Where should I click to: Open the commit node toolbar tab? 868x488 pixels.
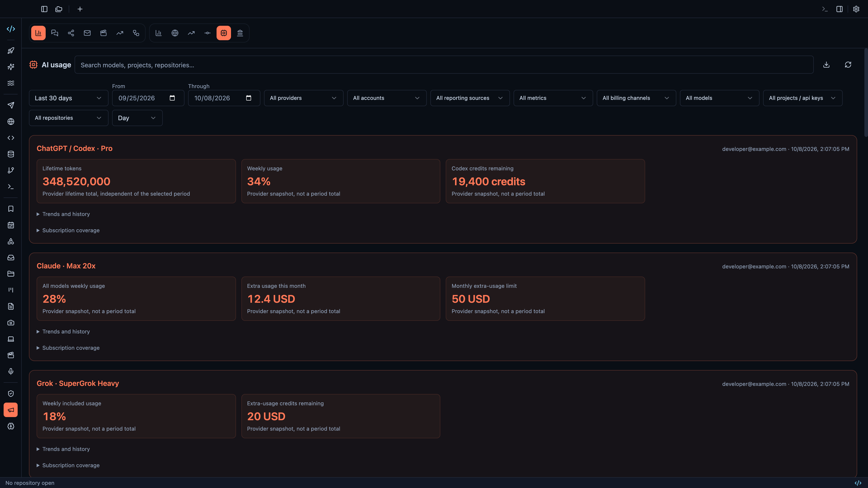pyautogui.click(x=208, y=33)
